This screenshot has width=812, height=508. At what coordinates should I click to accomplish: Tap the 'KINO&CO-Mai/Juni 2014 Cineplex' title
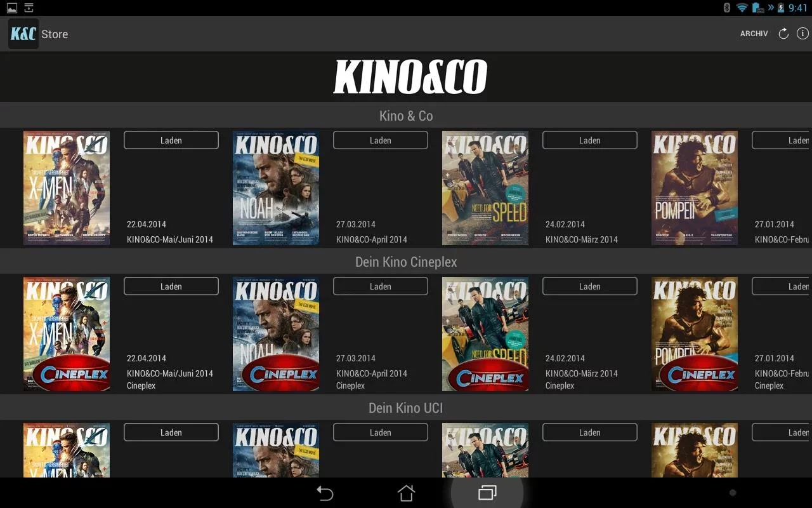[170, 379]
